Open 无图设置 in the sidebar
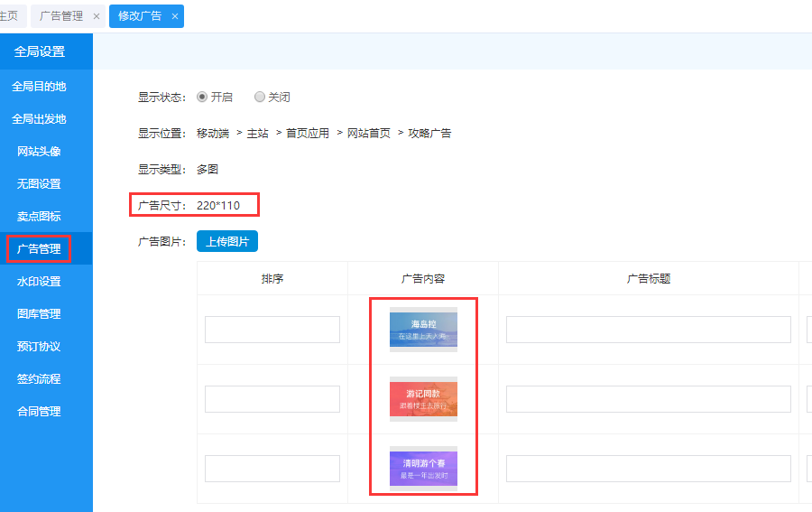The image size is (812, 512). (39, 184)
